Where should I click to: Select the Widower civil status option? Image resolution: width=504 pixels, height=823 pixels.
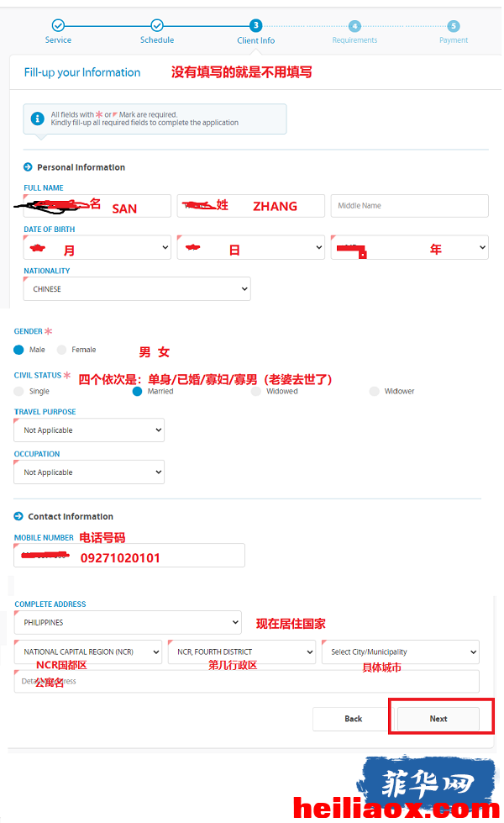pos(374,391)
